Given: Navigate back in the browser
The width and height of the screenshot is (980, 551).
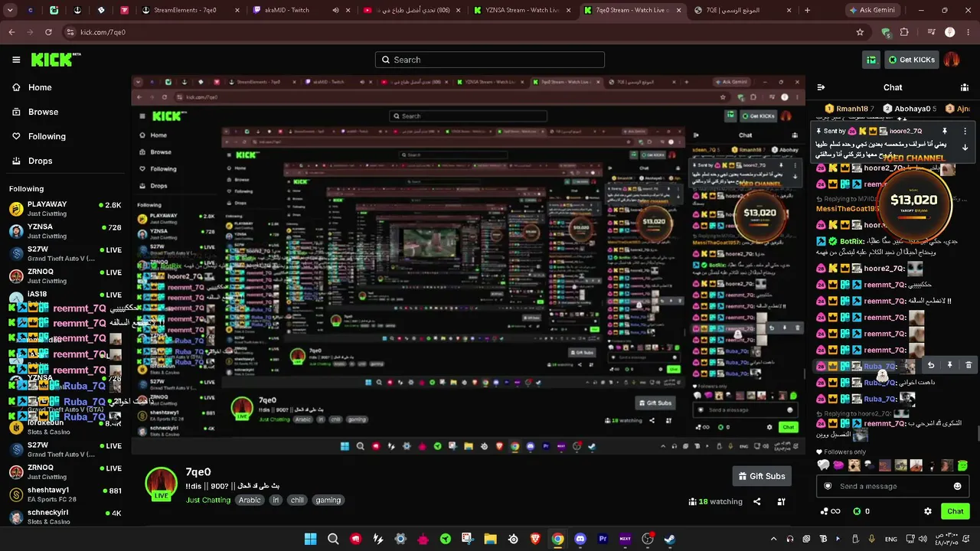Looking at the screenshot, I should tap(11, 32).
